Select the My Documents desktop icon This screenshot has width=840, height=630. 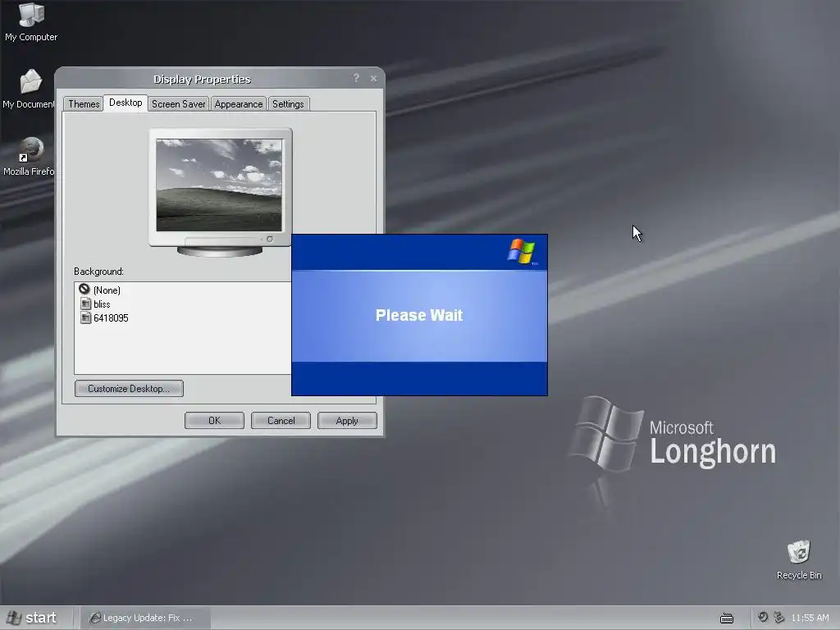click(x=28, y=89)
